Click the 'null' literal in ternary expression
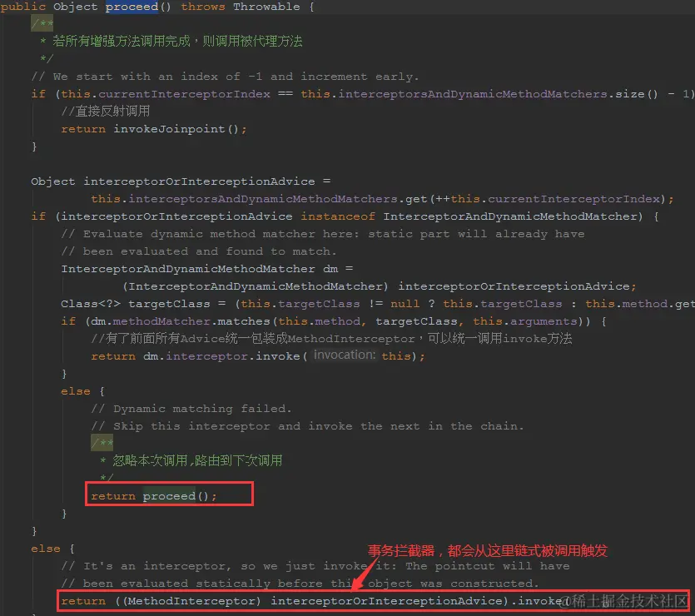 (x=405, y=304)
